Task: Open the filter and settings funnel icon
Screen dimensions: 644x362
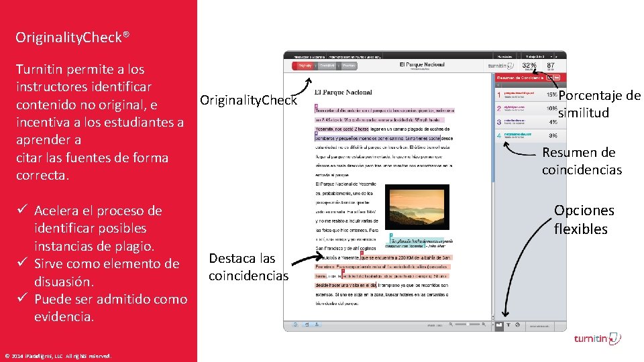Action: coord(508,325)
